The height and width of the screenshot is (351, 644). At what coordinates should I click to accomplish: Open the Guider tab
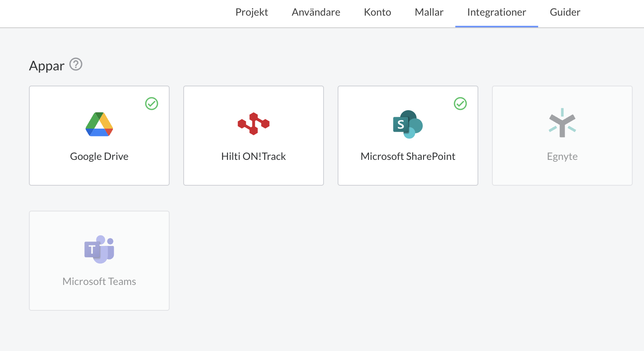[565, 13]
